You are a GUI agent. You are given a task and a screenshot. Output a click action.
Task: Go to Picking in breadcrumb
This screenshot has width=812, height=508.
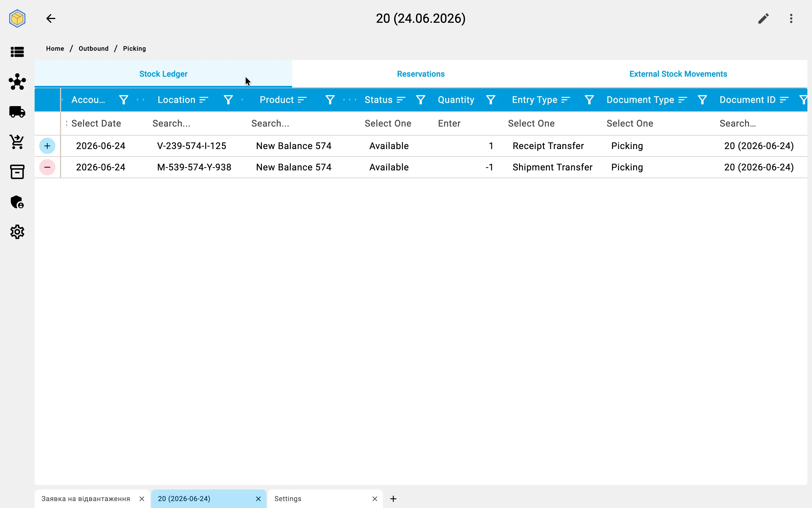[x=134, y=48]
